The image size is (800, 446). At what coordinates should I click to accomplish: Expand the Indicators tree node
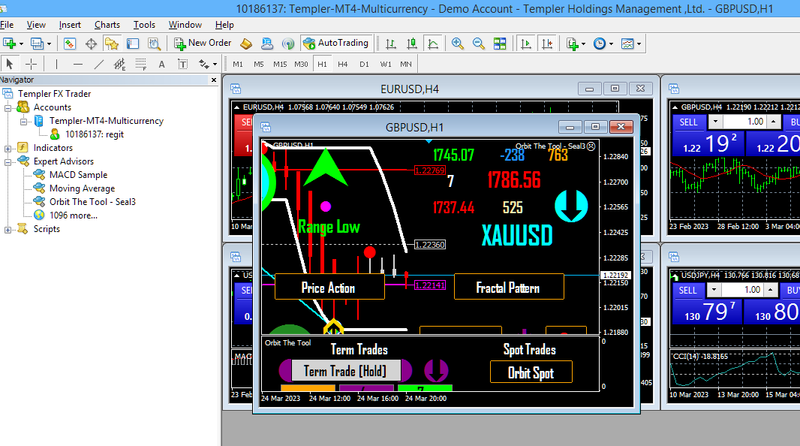tap(8, 148)
